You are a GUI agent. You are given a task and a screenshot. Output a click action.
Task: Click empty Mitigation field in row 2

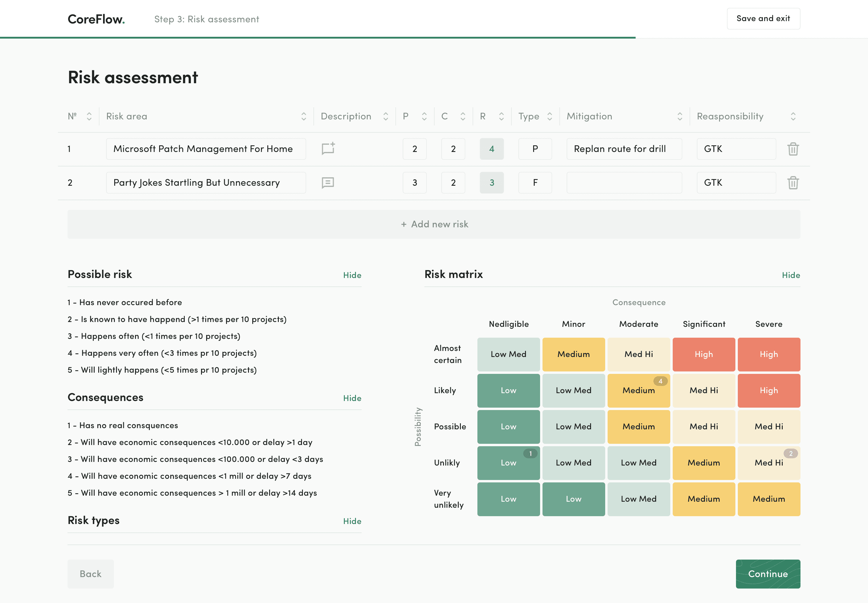coord(624,183)
